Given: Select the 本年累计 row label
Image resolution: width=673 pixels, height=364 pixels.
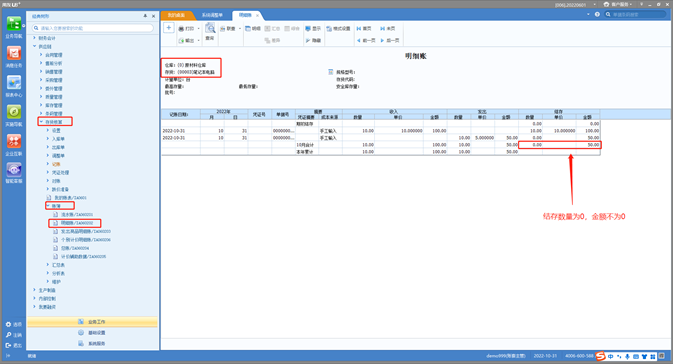Looking at the screenshot, I should click(305, 152).
